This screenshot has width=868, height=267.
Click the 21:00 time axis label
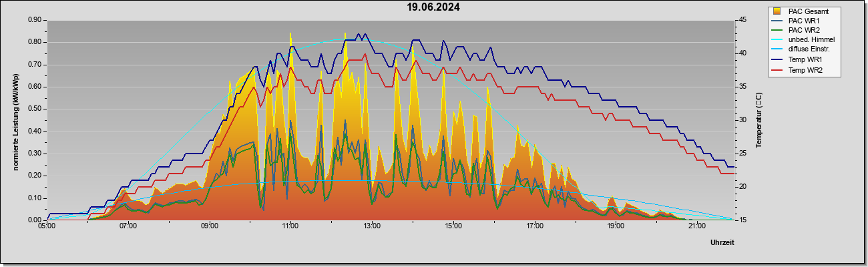(696, 226)
